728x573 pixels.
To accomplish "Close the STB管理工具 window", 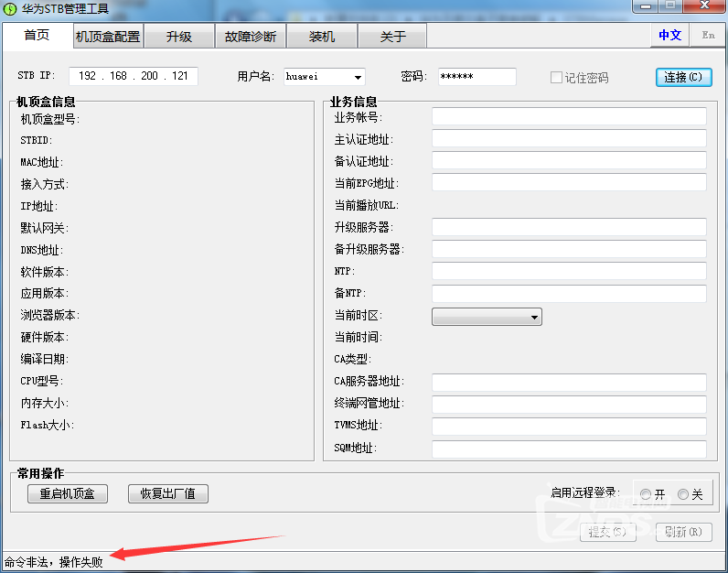I will [704, 6].
